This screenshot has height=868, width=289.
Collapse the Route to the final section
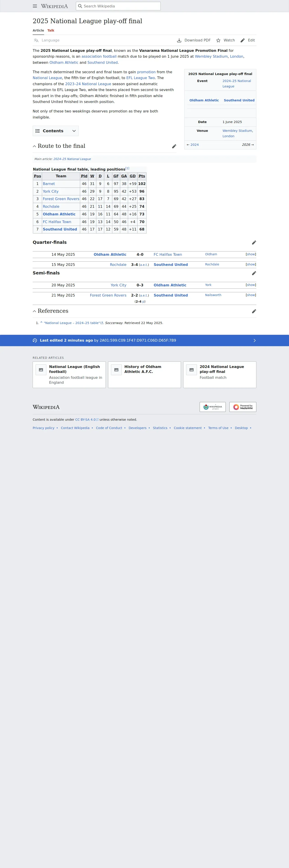click(x=34, y=146)
